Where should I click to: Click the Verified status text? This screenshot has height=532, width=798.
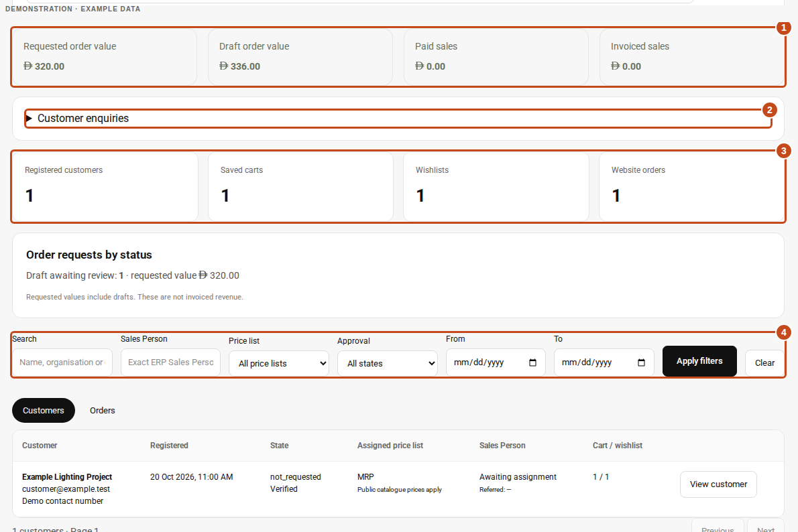284,489
